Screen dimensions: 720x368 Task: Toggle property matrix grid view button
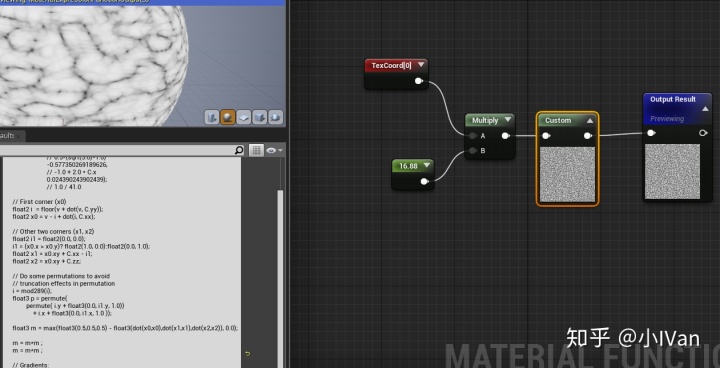tap(256, 150)
